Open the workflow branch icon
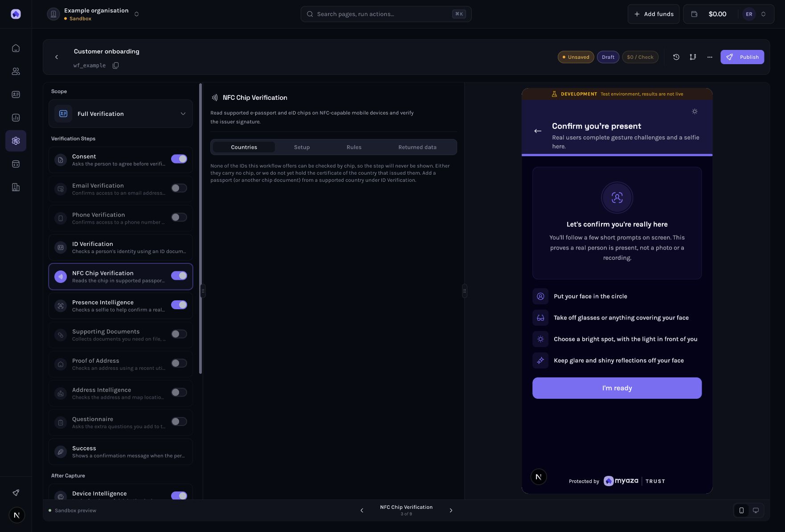Viewport: 785px width, 532px height. [693, 57]
